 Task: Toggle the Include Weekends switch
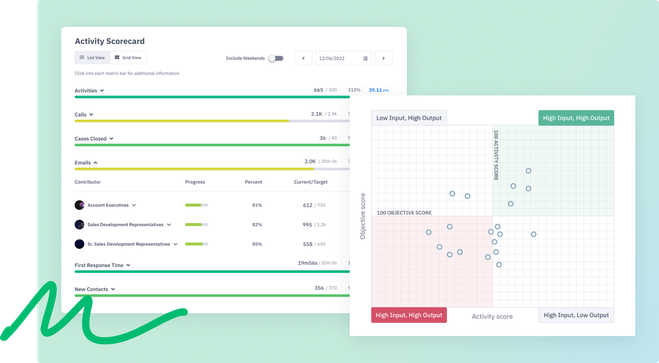(276, 58)
